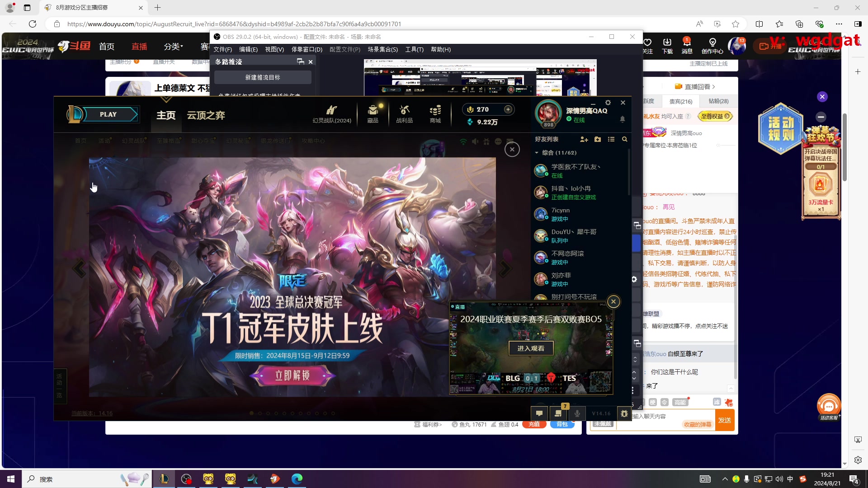Click Douyu 直播 nav link
The image size is (868, 488).
pyautogui.click(x=139, y=47)
